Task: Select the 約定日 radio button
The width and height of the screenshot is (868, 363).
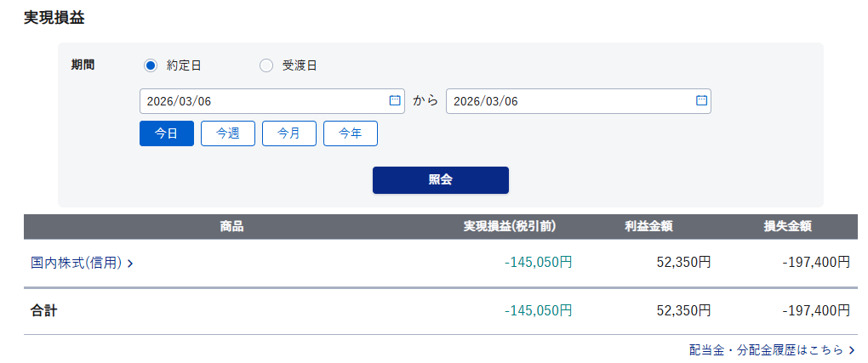Action: pyautogui.click(x=151, y=65)
